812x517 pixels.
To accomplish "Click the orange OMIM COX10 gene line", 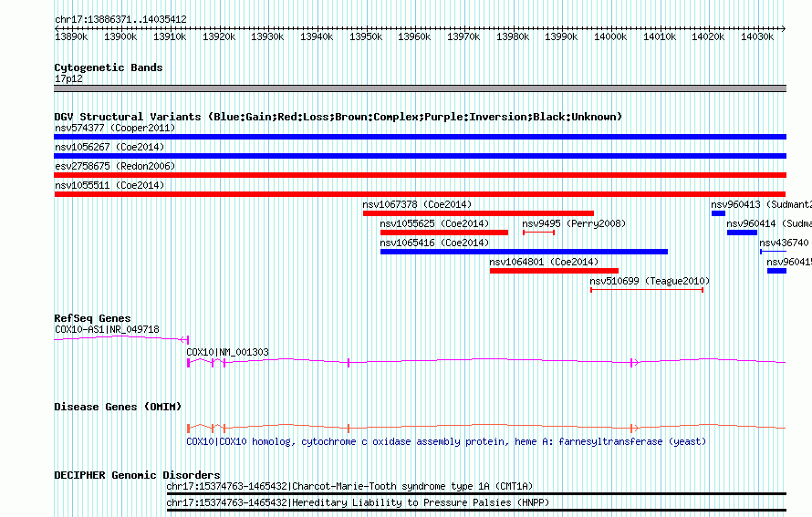I will pos(486,428).
